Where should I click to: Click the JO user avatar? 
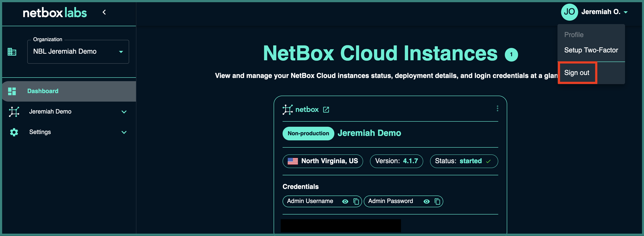[x=569, y=12]
